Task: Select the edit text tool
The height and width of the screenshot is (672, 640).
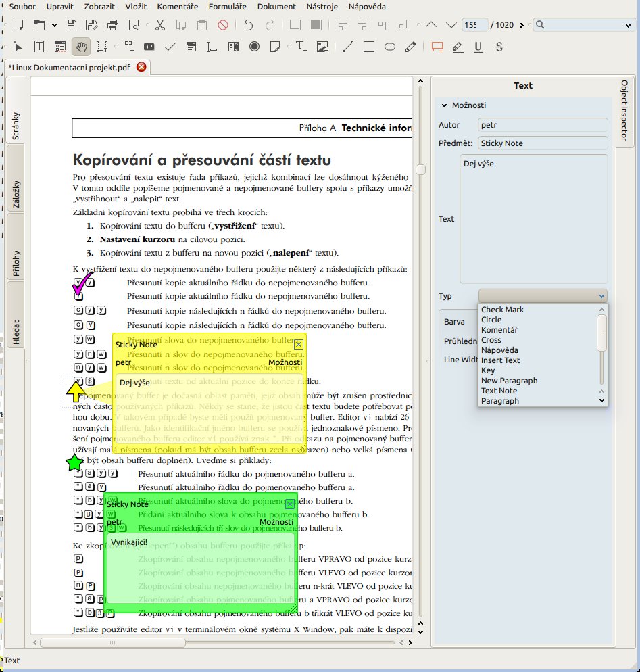Action: click(39, 47)
